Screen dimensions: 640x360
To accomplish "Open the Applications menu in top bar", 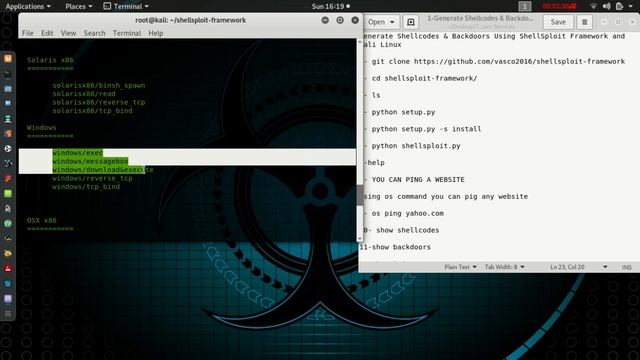I will (28, 6).
